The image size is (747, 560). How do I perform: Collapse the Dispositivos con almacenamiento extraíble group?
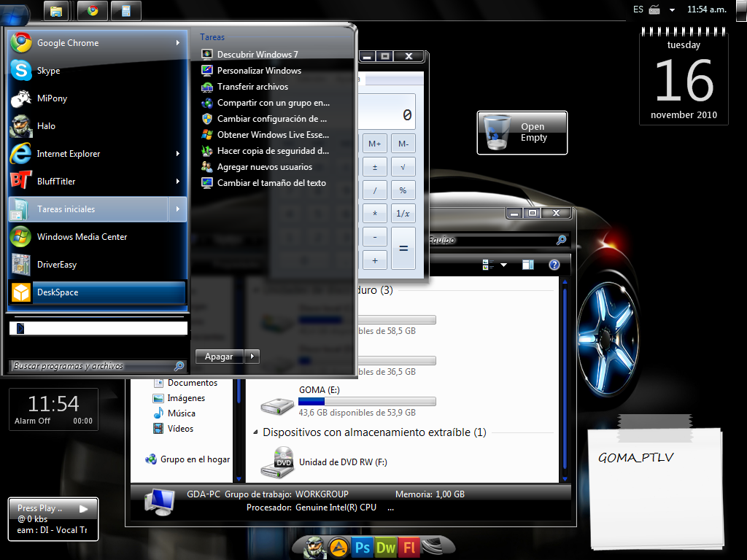[255, 432]
